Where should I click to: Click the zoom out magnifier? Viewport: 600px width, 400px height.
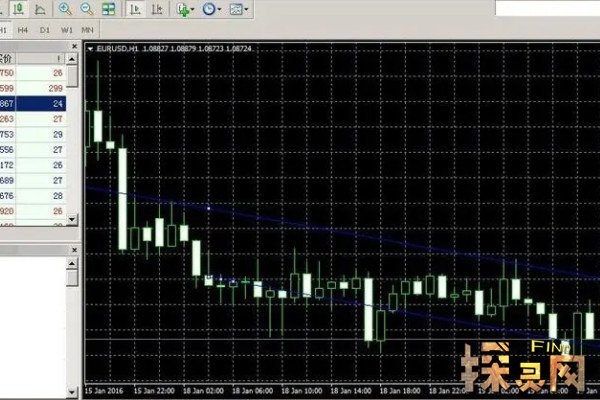[x=86, y=9]
